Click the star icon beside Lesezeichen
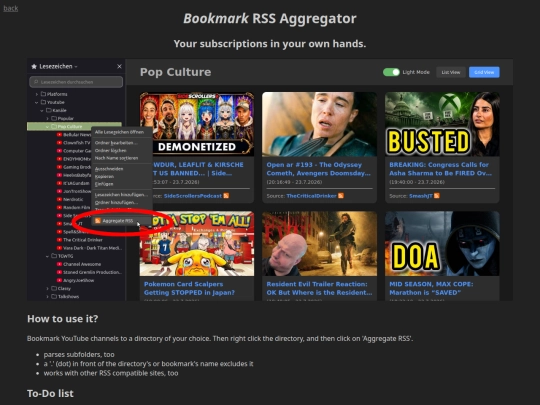This screenshot has height=405, width=540. tap(34, 66)
